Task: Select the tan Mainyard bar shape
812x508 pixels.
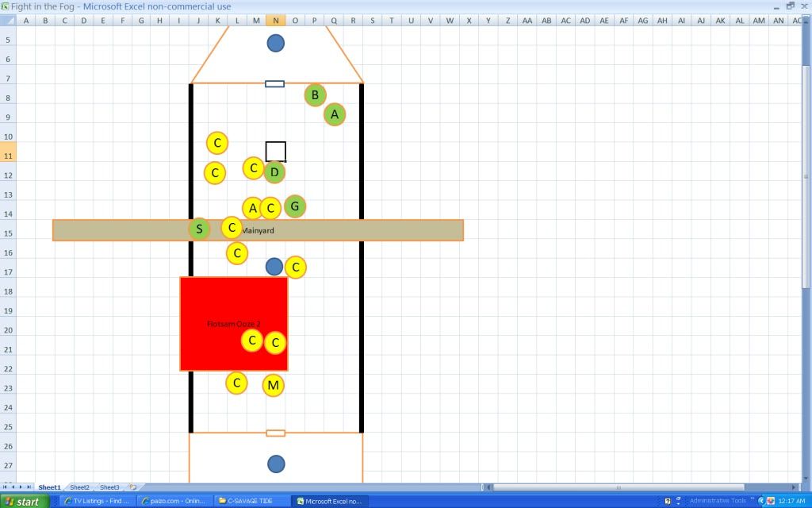Action: [258, 230]
